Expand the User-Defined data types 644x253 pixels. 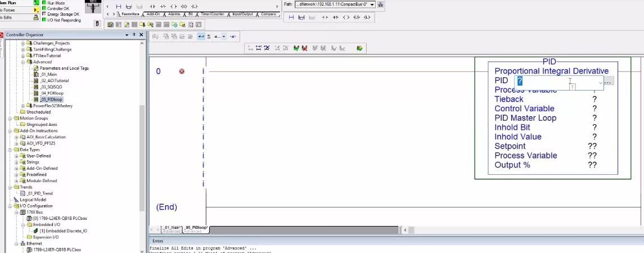tap(17, 156)
